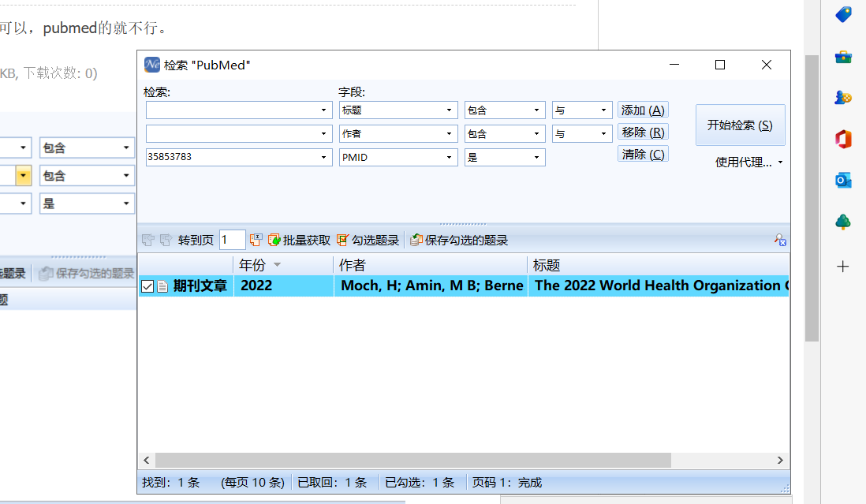This screenshot has width=866, height=504.
Task: Click the 勾选题录 check records icon
Action: click(x=343, y=240)
